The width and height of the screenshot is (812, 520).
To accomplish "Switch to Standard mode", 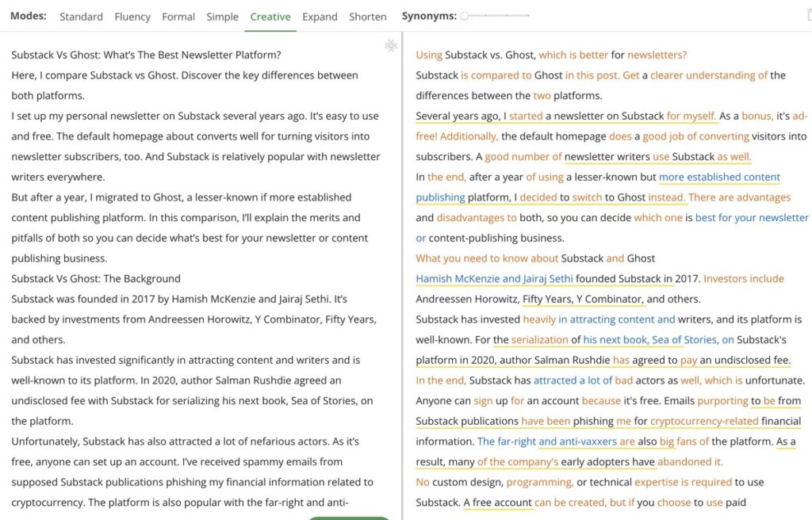I will (x=81, y=17).
